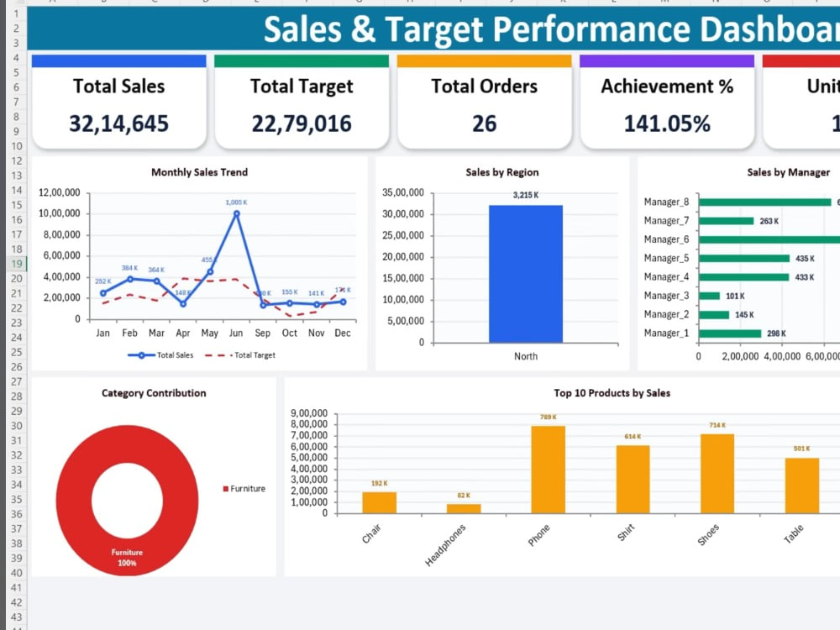Image resolution: width=840 pixels, height=630 pixels.
Task: Select the 789 K data label
Action: [549, 417]
